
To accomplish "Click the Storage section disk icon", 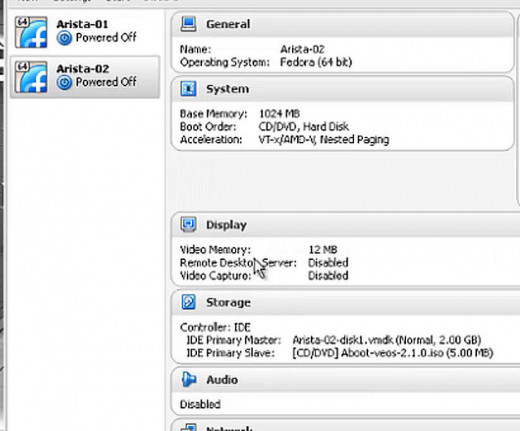I will (188, 302).
